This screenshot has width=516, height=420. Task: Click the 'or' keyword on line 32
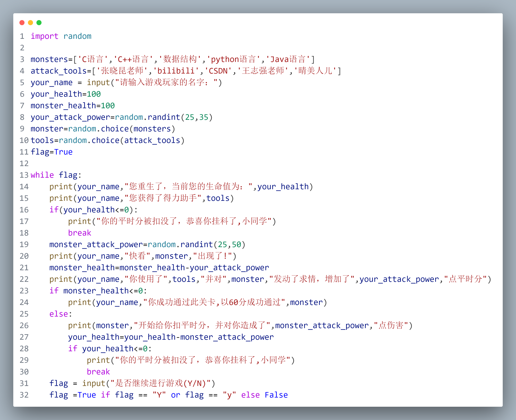click(x=175, y=395)
